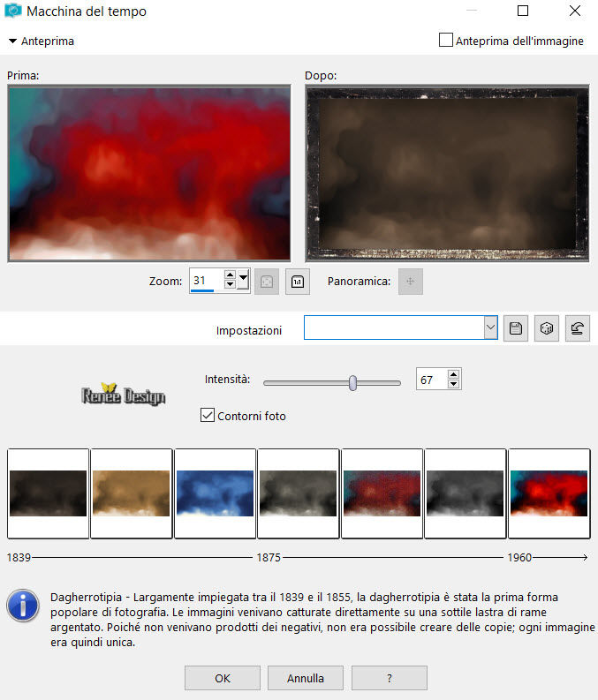The height and width of the screenshot is (700, 598).
Task: Cancel with the Annulla button
Action: point(306,678)
